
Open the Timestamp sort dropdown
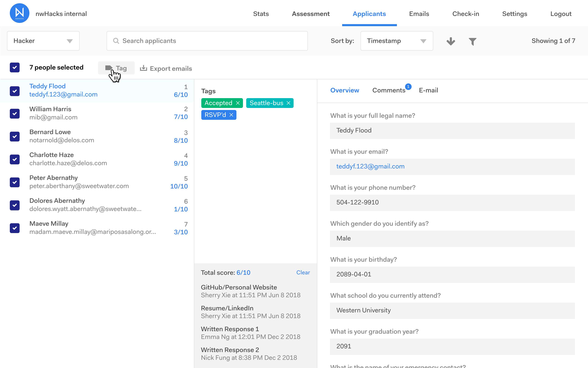click(396, 41)
